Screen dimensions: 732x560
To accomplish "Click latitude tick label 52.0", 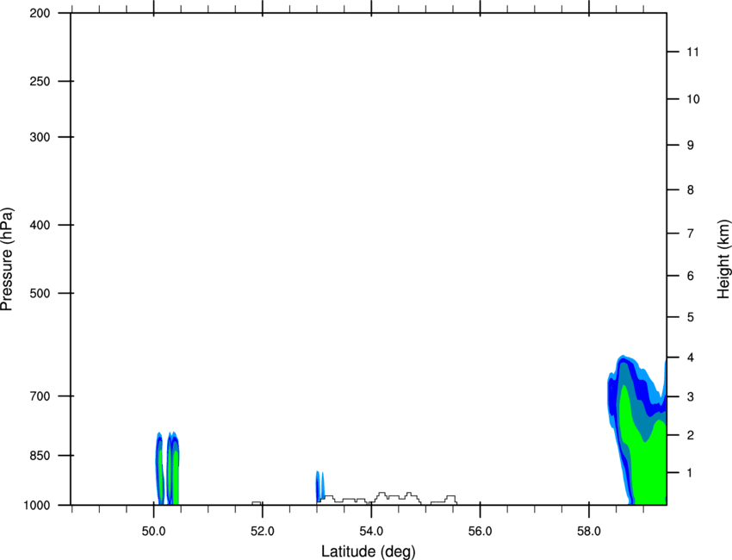I will point(263,531).
